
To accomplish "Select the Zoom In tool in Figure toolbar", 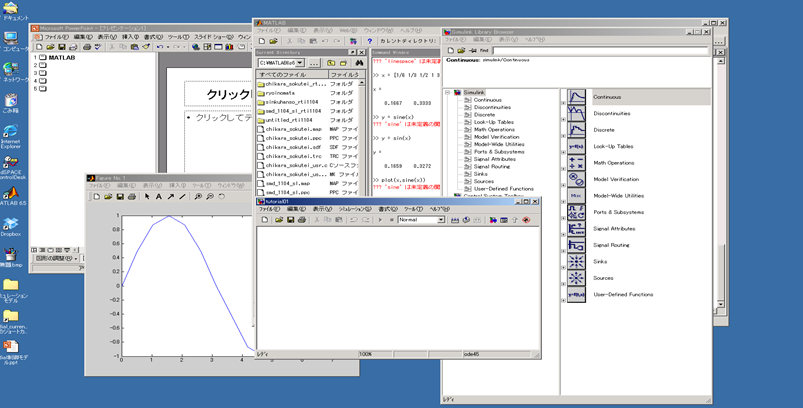I will 198,197.
